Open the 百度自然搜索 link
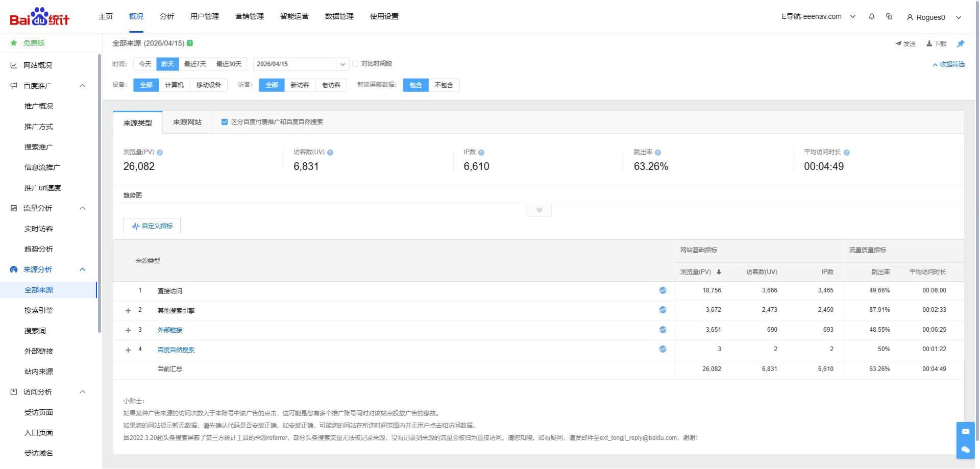 pyautogui.click(x=176, y=350)
